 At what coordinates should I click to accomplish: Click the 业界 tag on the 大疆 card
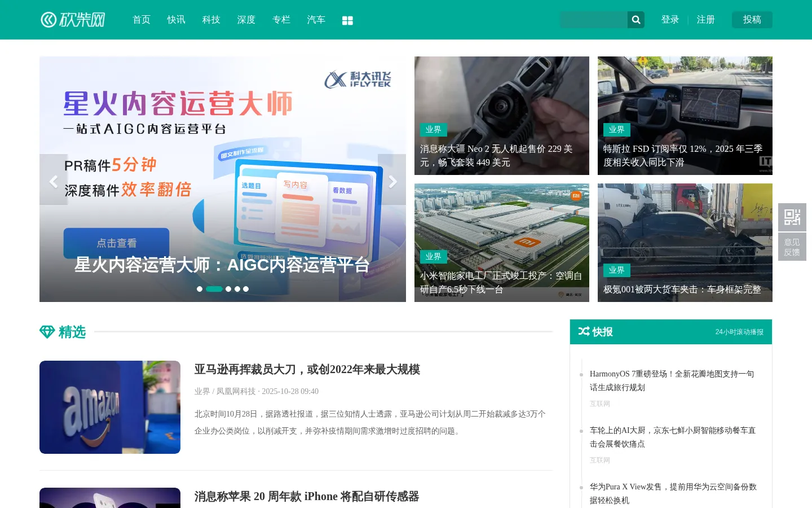coord(434,130)
